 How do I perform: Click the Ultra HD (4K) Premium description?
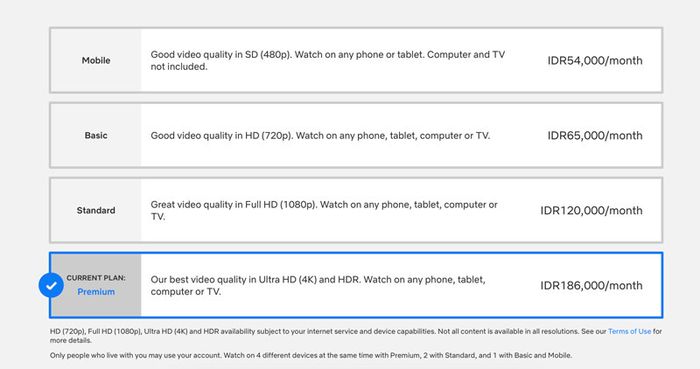click(x=318, y=285)
